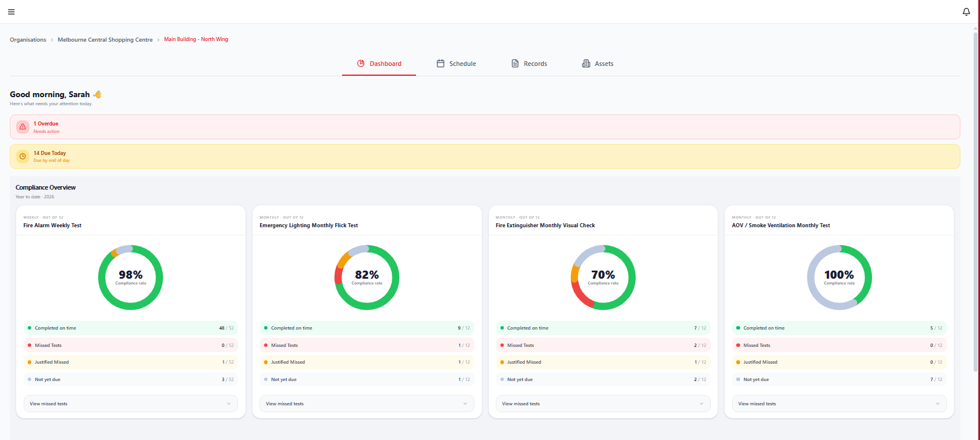
Task: Open the hamburger menu
Action: pyautogui.click(x=11, y=12)
